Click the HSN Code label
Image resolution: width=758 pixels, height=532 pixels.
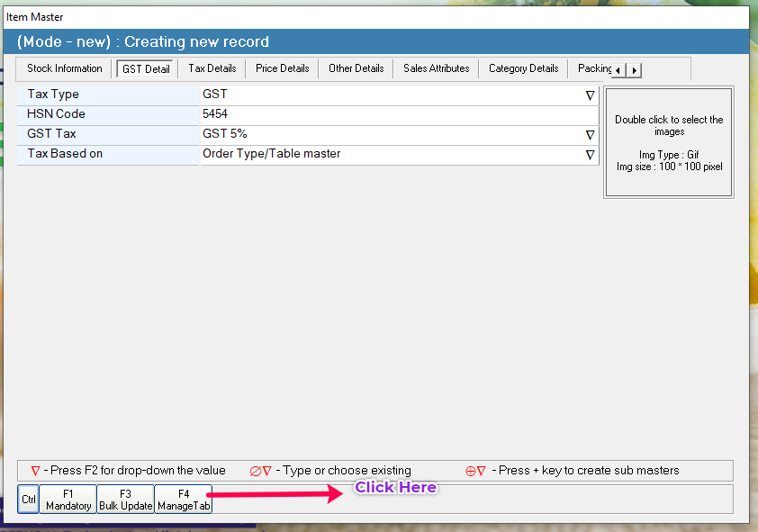[56, 114]
